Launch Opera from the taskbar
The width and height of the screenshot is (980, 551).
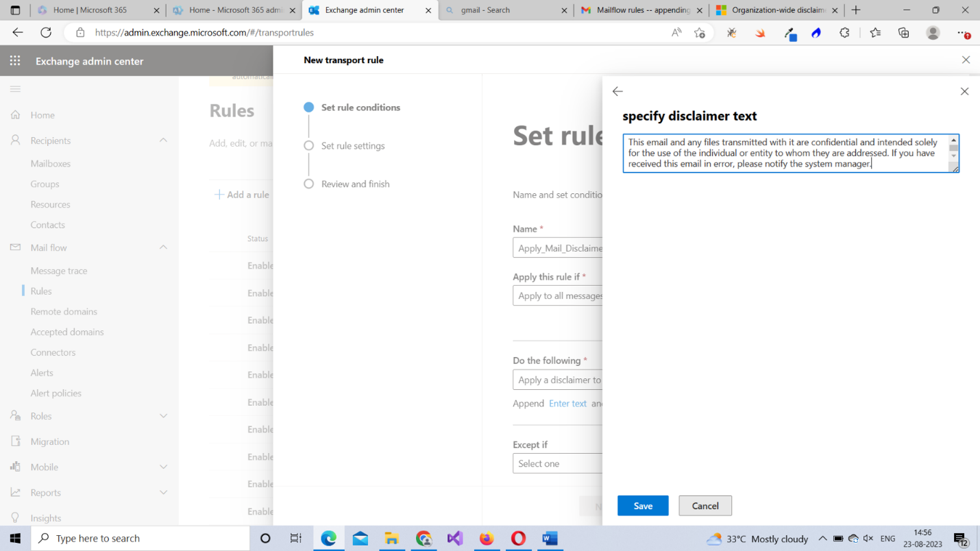(x=518, y=539)
